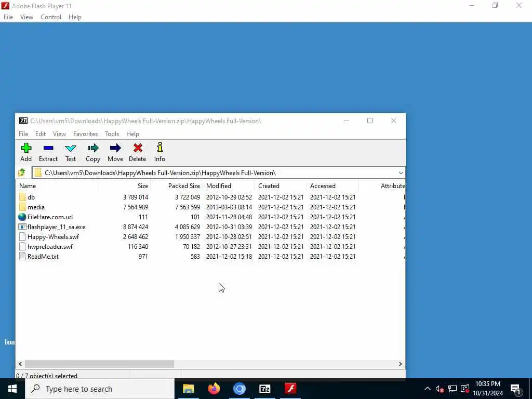532x399 pixels.
Task: Show hidden system tray icons
Action: 428,389
